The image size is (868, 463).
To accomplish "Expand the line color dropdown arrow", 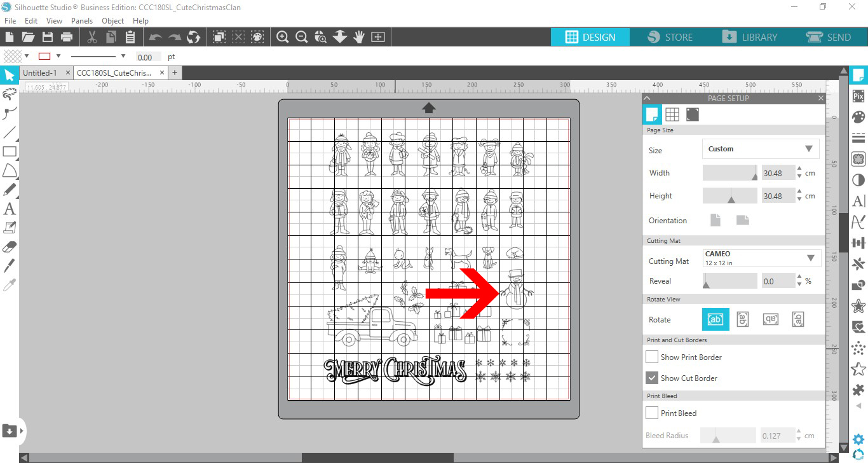I will (x=58, y=56).
